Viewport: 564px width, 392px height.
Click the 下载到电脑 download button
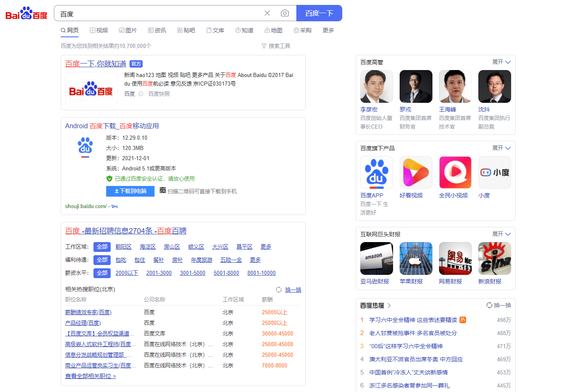(130, 191)
